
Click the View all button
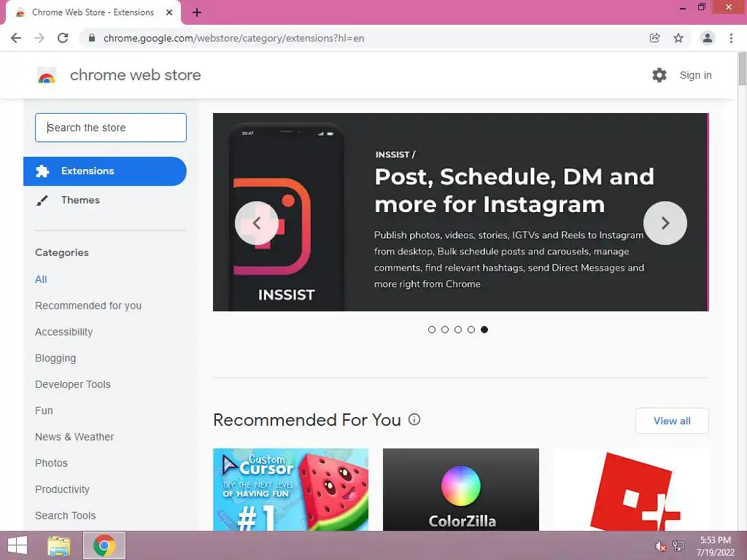672,421
